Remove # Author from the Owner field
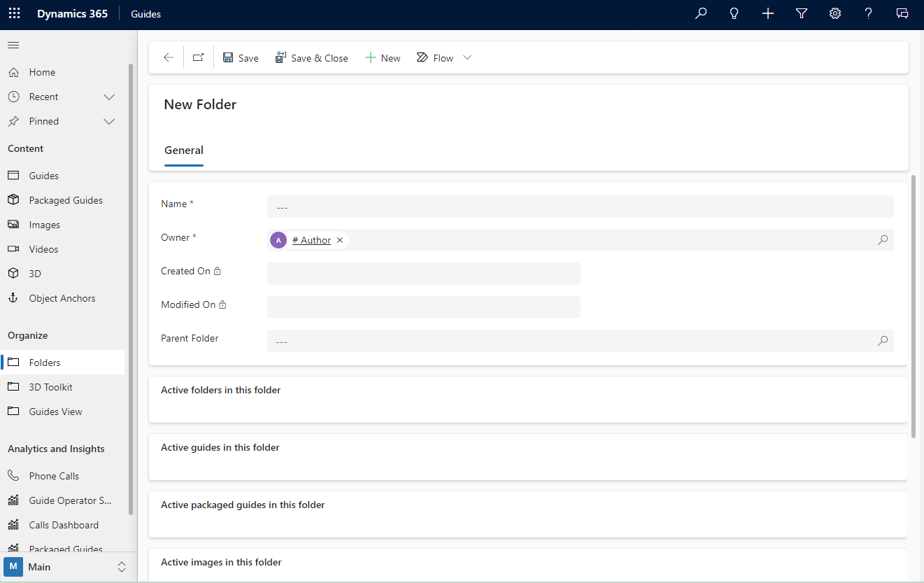This screenshot has height=583, width=924. (x=340, y=239)
